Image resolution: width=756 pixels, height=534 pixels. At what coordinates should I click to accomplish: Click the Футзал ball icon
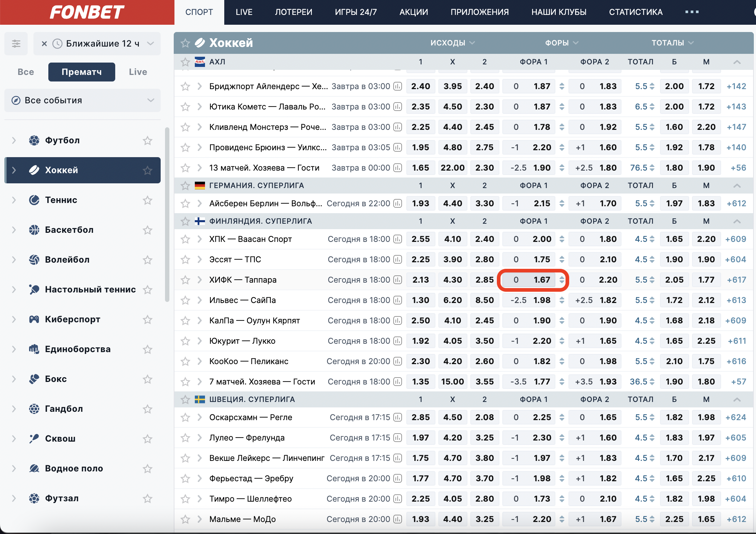click(x=34, y=498)
